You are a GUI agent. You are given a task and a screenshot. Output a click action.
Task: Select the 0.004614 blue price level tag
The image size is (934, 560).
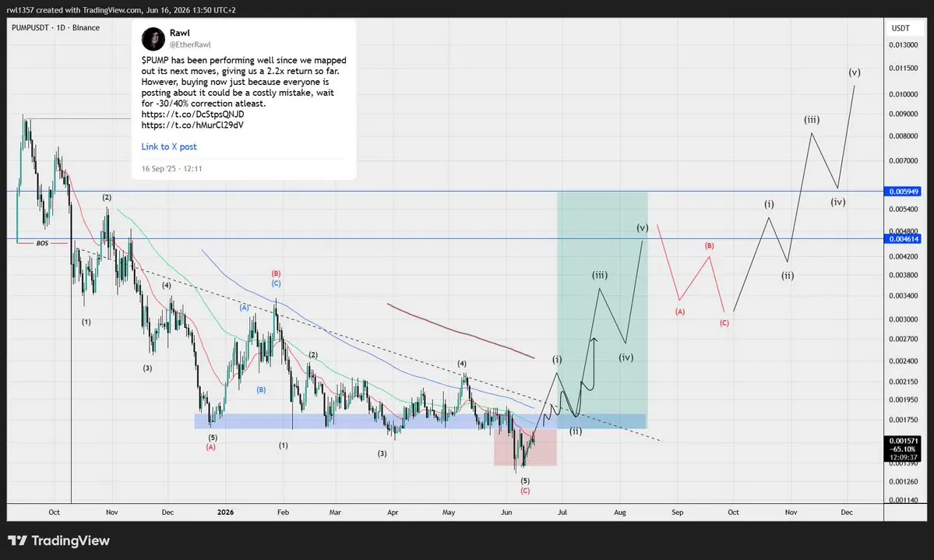[x=904, y=239]
